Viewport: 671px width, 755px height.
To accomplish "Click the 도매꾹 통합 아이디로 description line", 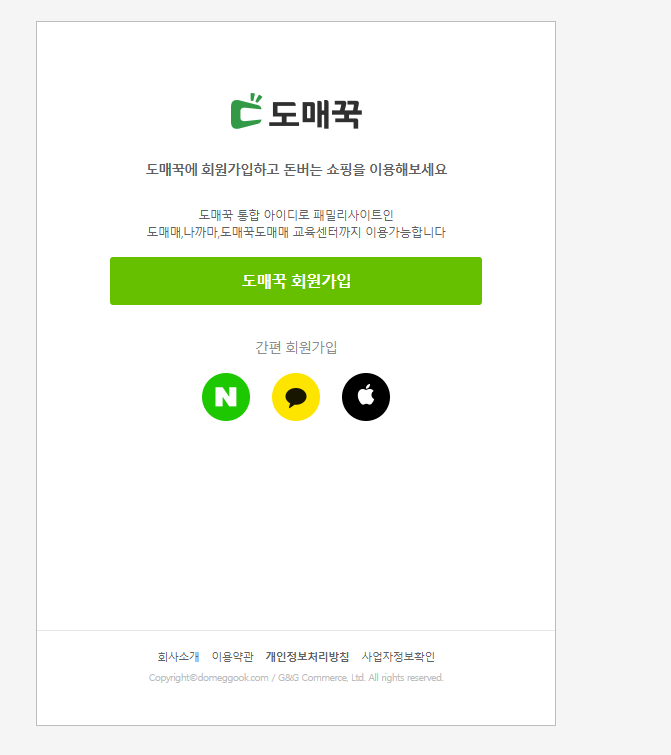I will tap(296, 215).
